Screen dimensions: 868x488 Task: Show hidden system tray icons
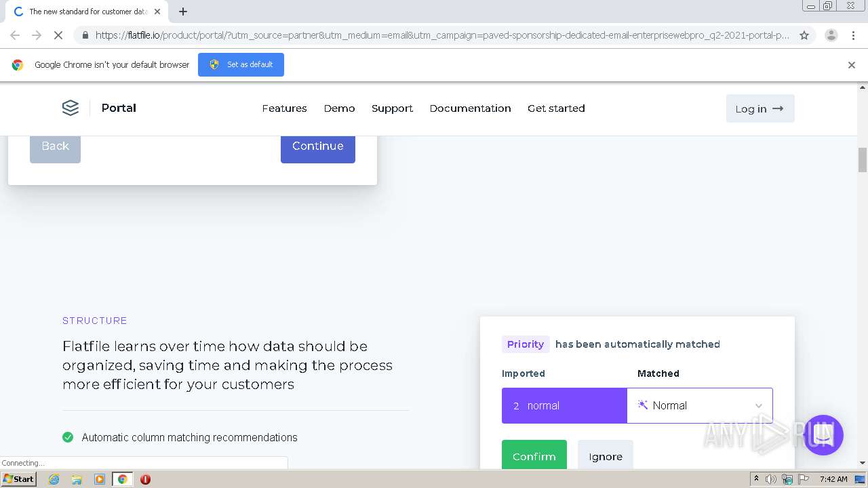tap(756, 479)
